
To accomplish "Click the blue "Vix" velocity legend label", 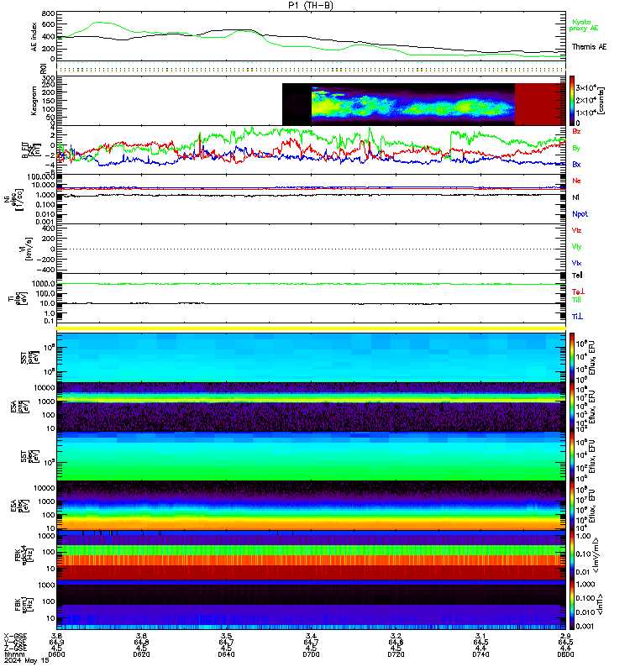I will [x=576, y=263].
